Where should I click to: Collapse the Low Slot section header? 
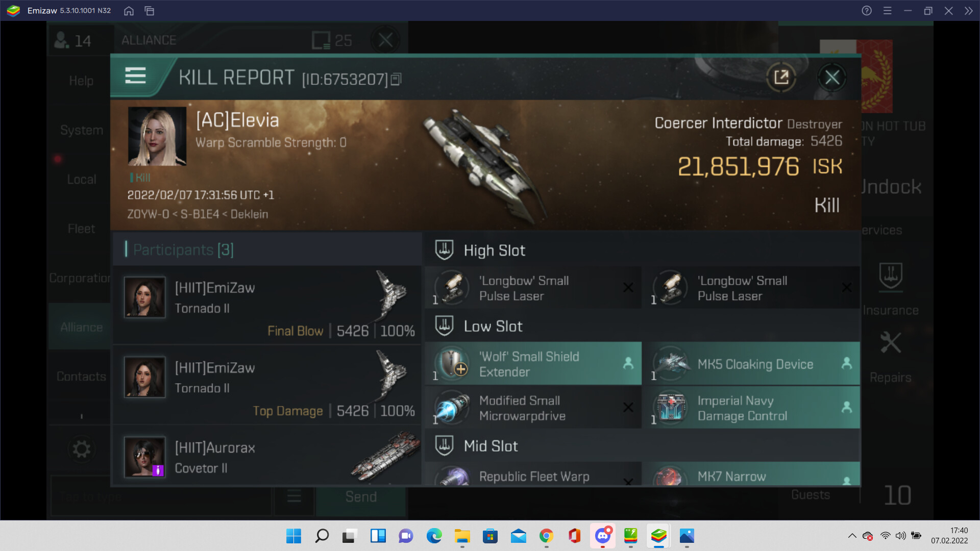[x=493, y=327]
